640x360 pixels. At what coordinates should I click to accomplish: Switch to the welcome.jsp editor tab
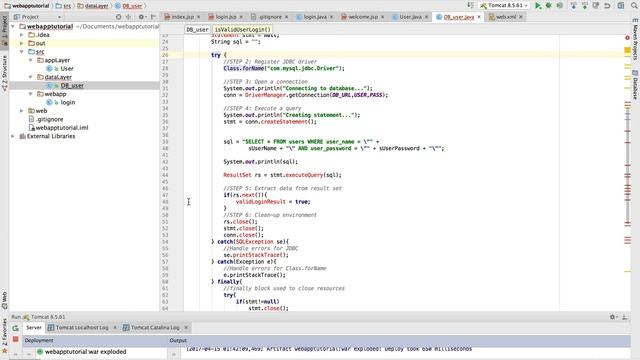(362, 17)
